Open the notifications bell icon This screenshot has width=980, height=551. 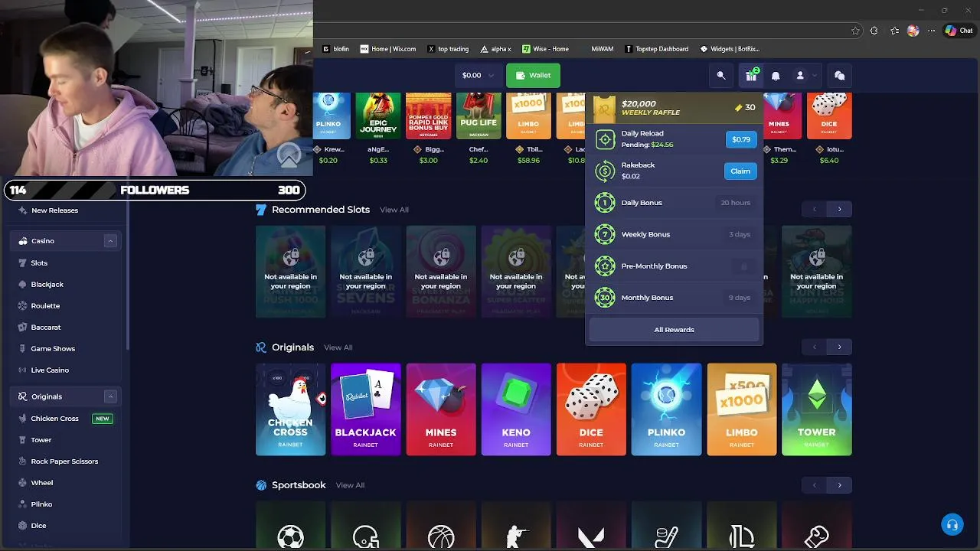pos(776,76)
